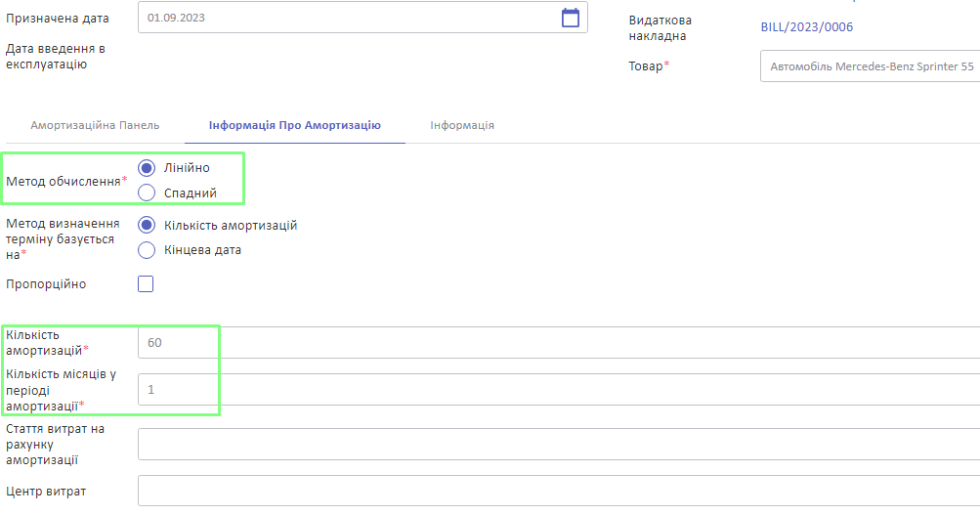Open the Товар field with Mercedes-Benz Sprinter
The width and height of the screenshot is (980, 515).
pos(870,66)
